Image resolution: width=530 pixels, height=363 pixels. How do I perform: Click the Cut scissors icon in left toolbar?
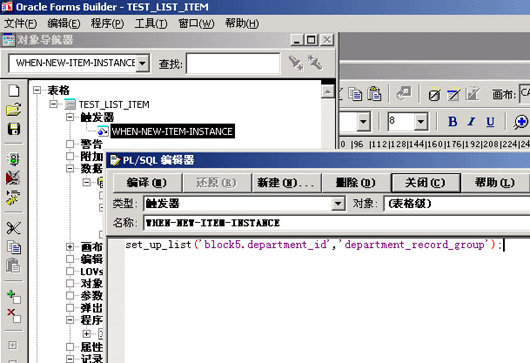pyautogui.click(x=14, y=228)
